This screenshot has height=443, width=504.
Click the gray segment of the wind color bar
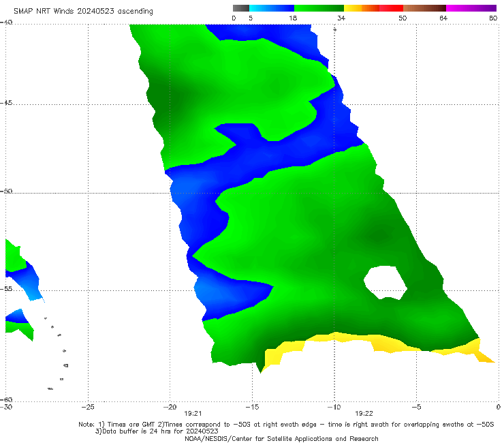pos(241,8)
